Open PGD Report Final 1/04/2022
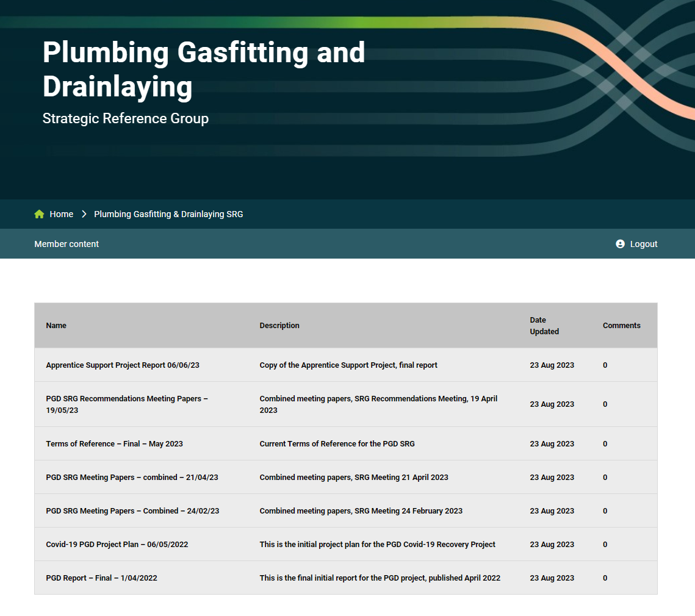 [x=101, y=578]
